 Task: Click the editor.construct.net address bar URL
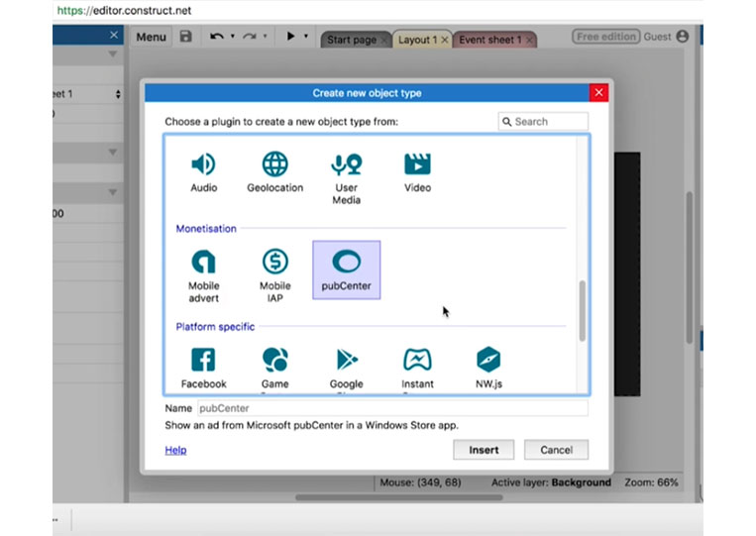tap(125, 11)
